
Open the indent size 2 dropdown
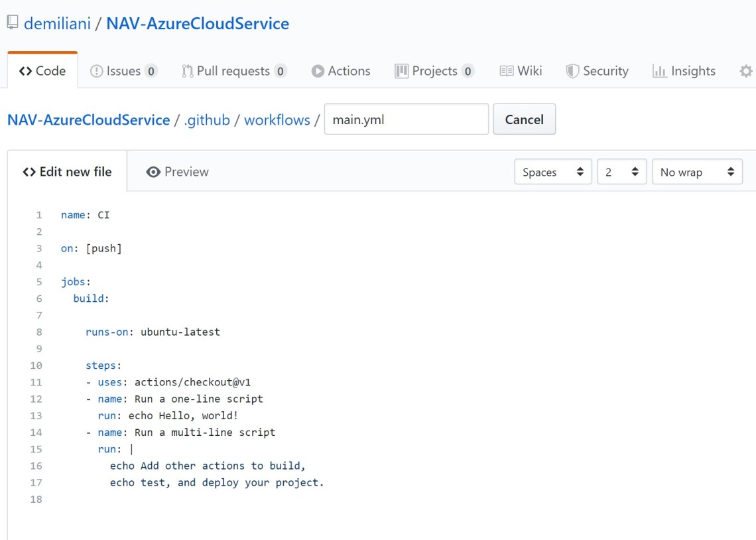(x=621, y=171)
